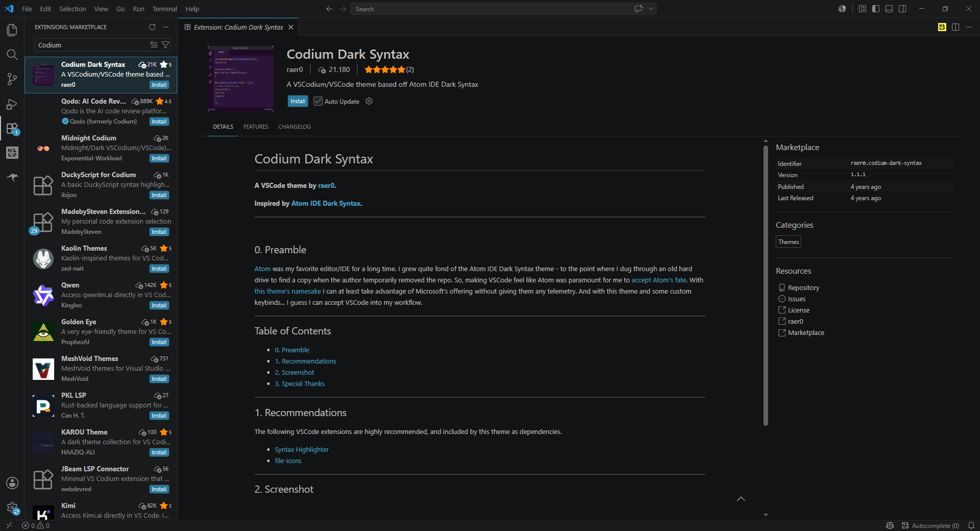Open the Accounts menu icon

point(12,483)
